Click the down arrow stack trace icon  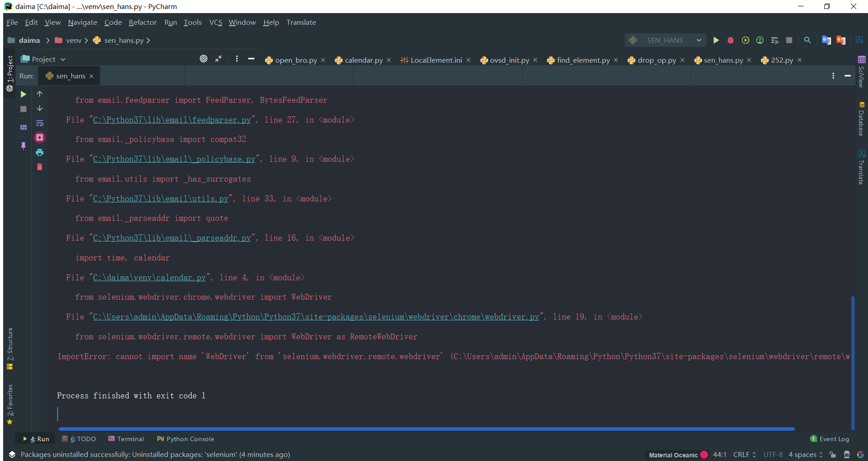(40, 108)
